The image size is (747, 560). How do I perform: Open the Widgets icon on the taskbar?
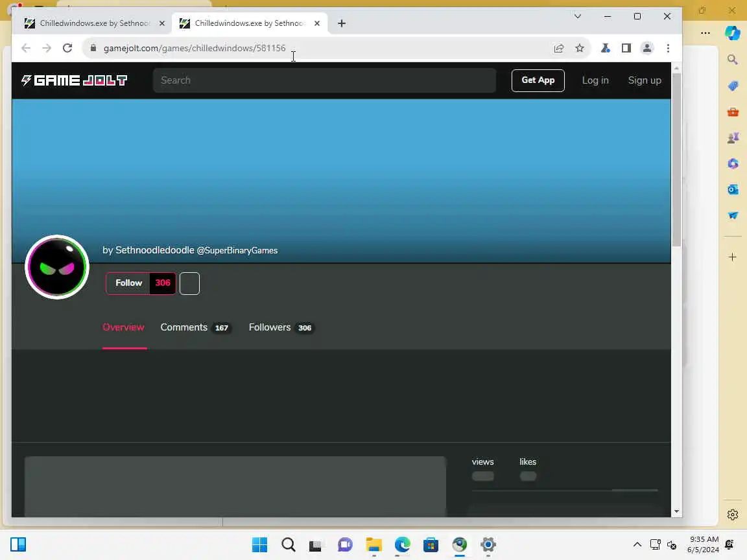tap(18, 544)
